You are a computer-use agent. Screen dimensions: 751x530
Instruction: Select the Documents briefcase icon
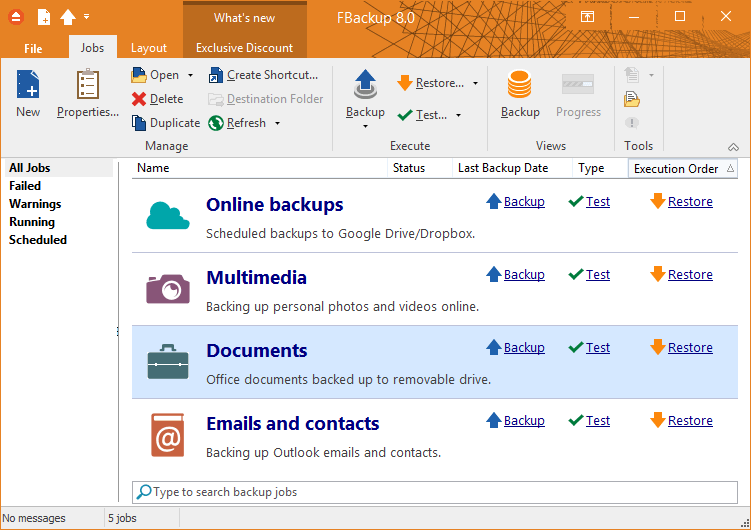point(168,362)
